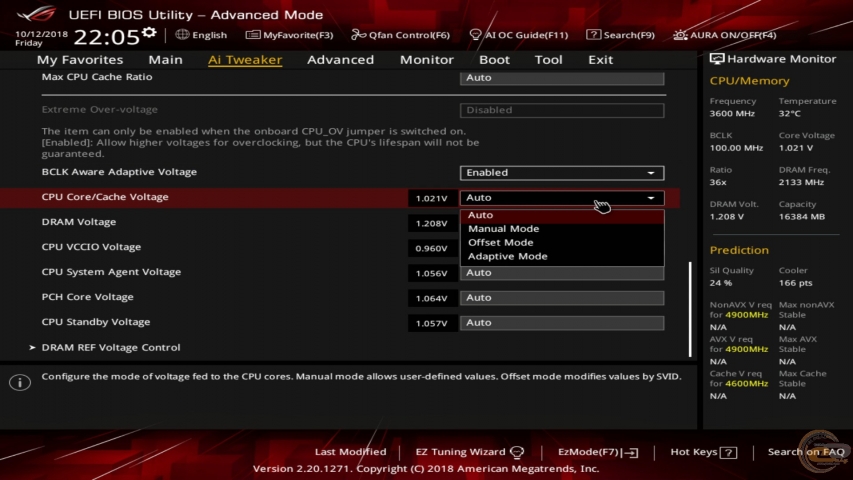The width and height of the screenshot is (853, 480).
Task: Click the MyFavorite(F3) list icon
Action: tap(252, 35)
